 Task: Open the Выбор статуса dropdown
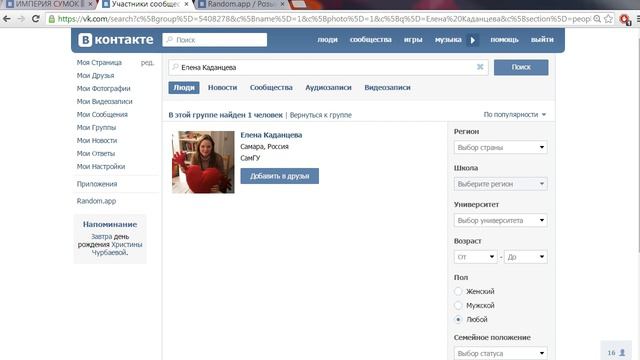[x=500, y=353]
